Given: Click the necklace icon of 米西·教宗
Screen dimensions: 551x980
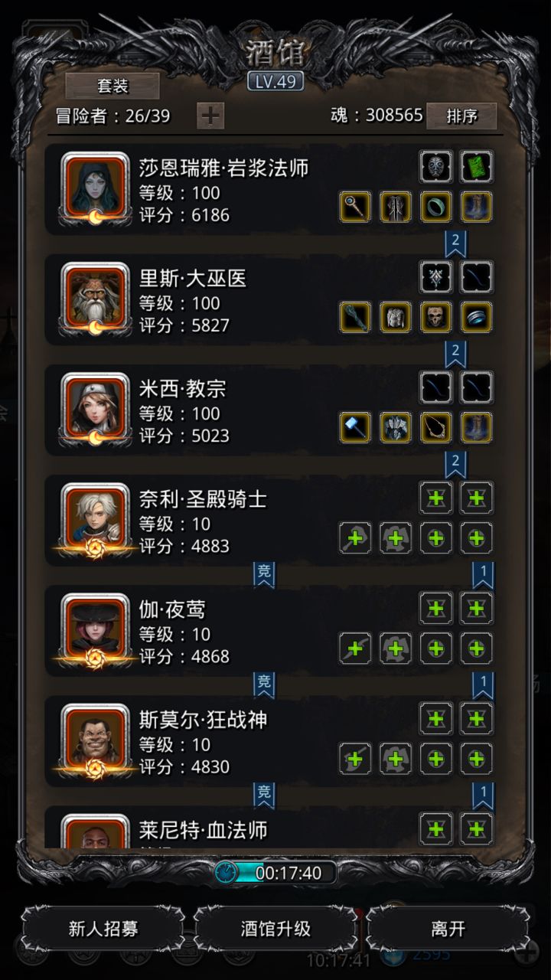Looking at the screenshot, I should [436, 427].
